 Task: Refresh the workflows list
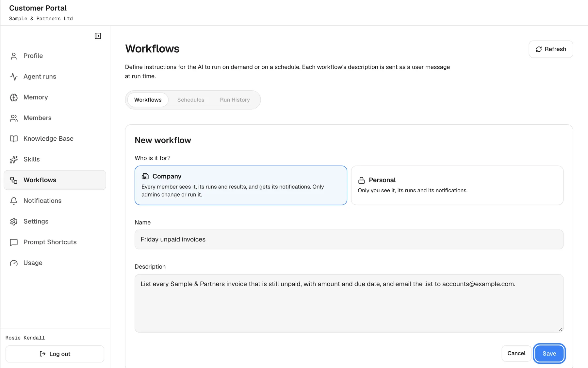pyautogui.click(x=551, y=49)
